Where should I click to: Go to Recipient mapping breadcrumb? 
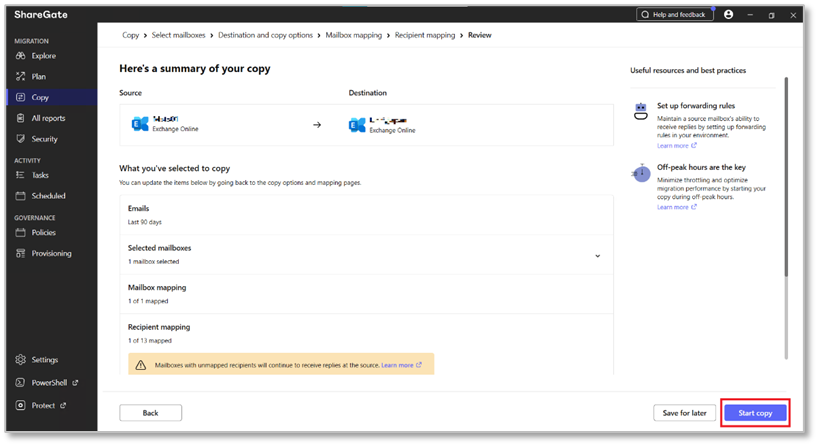point(425,35)
